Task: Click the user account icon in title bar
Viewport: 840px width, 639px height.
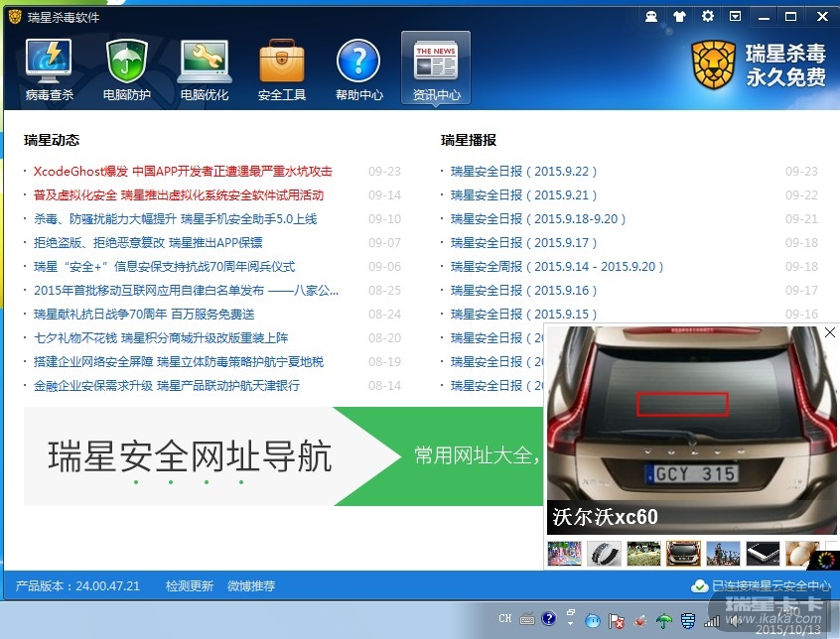Action: (651, 17)
